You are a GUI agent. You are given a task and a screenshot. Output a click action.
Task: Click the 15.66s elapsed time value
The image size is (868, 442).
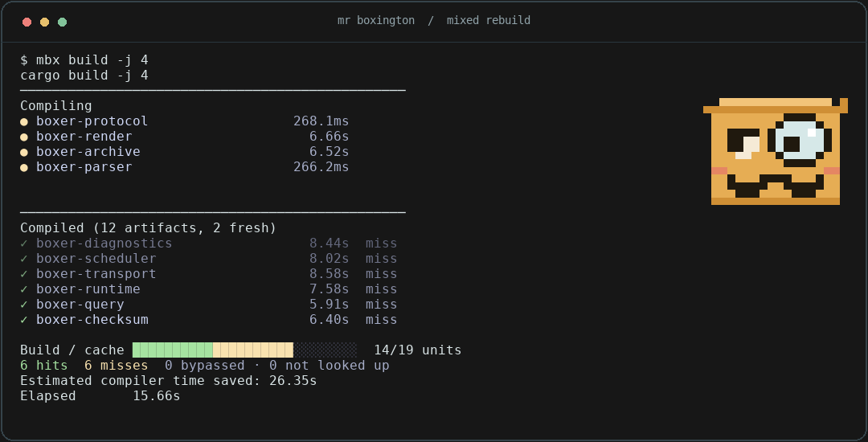tap(157, 396)
